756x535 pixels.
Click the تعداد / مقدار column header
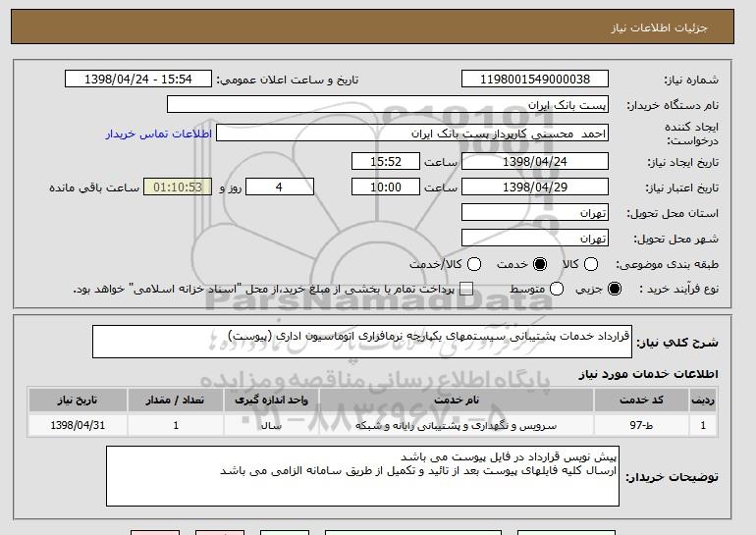click(176, 401)
